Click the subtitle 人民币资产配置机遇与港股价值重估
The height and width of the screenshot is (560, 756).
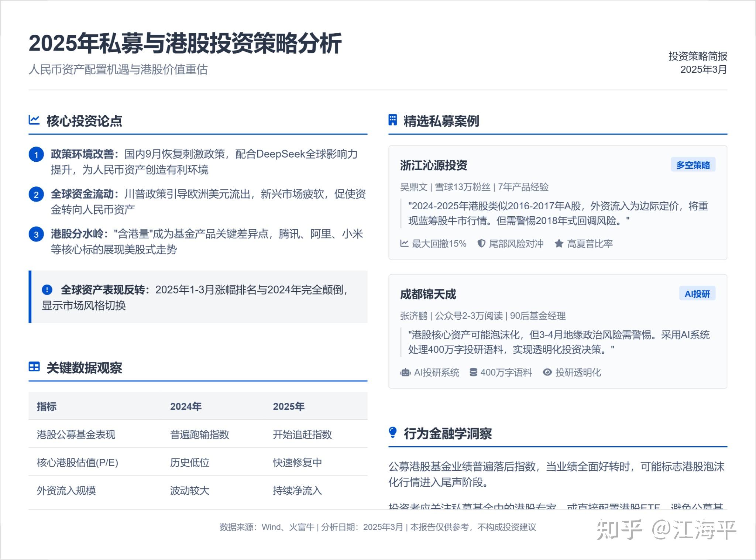pyautogui.click(x=118, y=69)
